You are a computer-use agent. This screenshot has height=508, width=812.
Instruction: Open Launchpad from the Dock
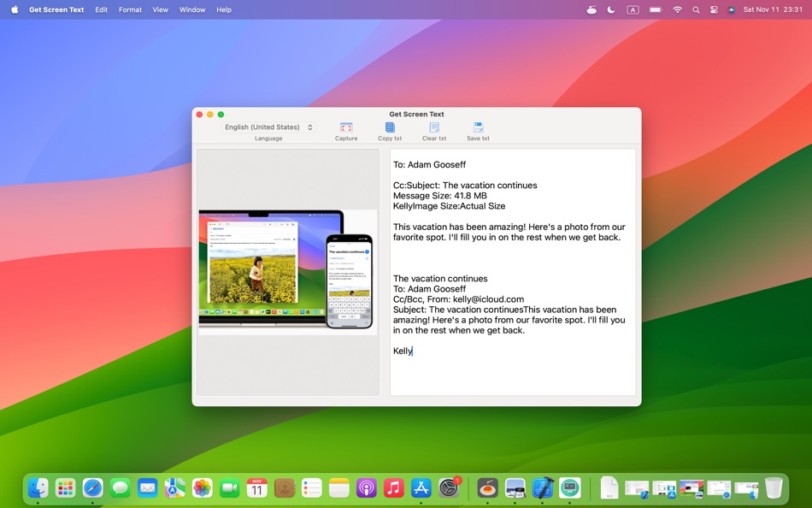point(66,487)
